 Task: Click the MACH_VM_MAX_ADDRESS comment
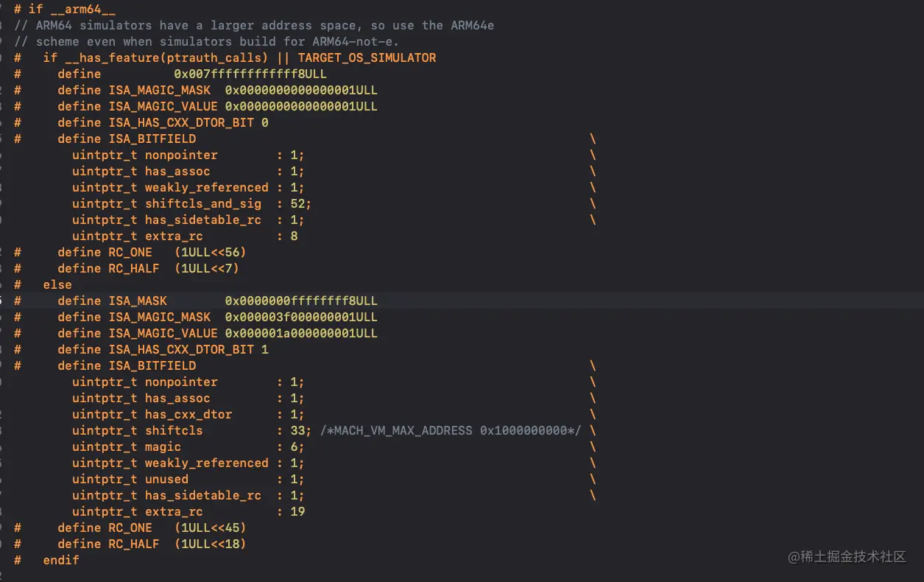pos(451,430)
